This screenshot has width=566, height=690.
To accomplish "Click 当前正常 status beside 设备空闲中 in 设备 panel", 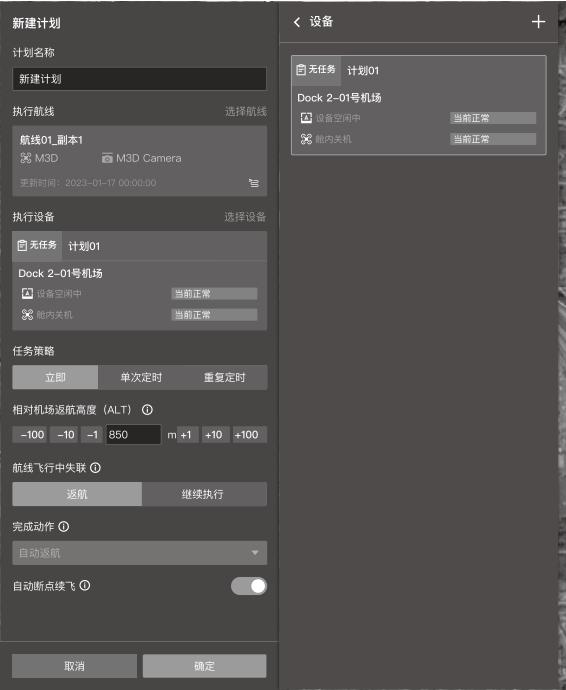I will coord(493,118).
